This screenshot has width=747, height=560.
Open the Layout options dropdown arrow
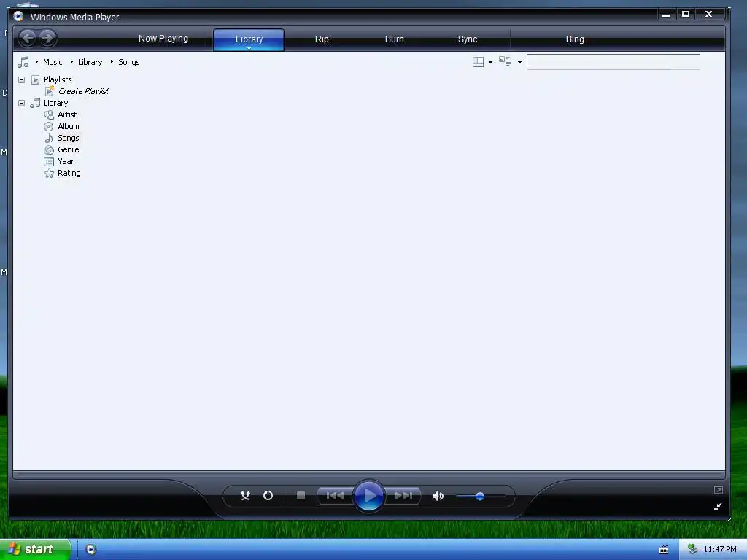[490, 62]
